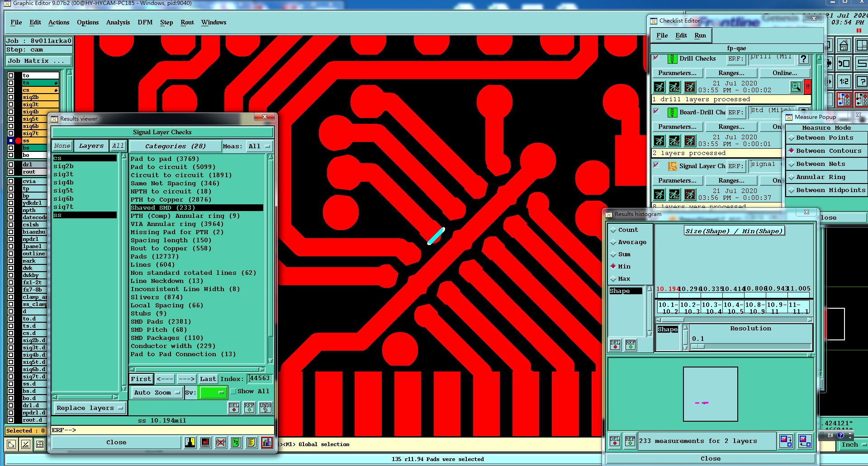Image resolution: width=868 pixels, height=466 pixels.
Task: Click the red runner icon under Board-Drill Checks
Action: (x=690, y=141)
